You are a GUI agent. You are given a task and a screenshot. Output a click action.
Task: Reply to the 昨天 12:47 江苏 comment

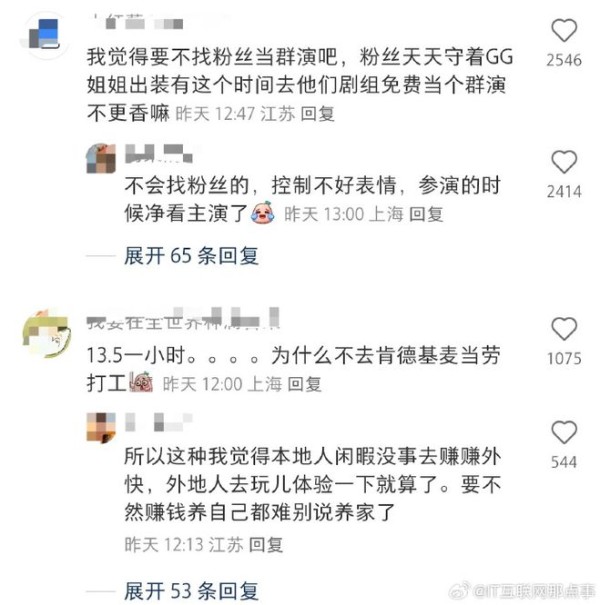(x=317, y=114)
